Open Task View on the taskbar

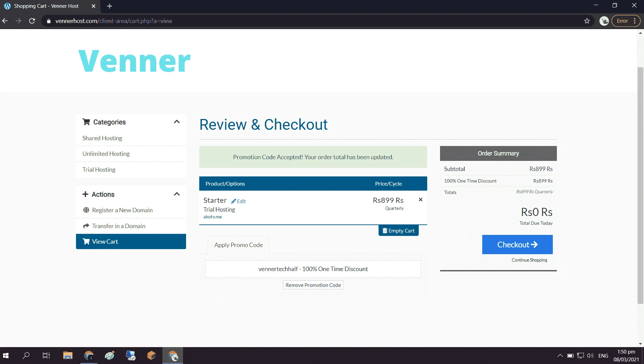pos(46,356)
